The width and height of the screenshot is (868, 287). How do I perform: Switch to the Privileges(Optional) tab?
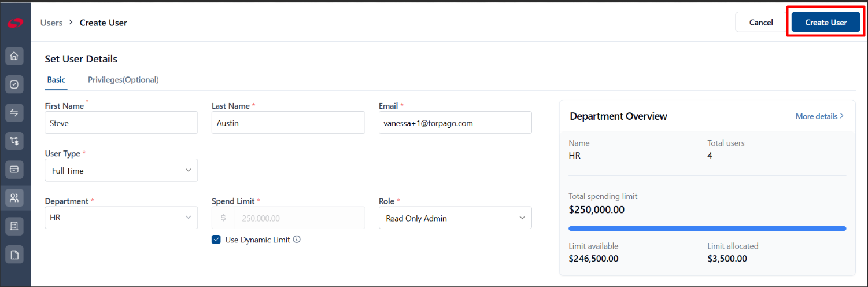[123, 80]
